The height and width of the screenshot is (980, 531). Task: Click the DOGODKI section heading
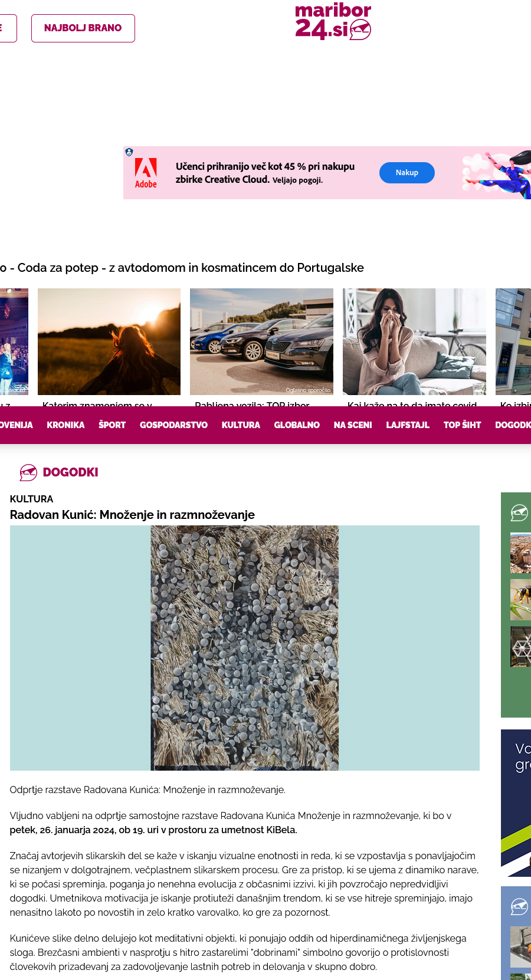click(x=71, y=472)
